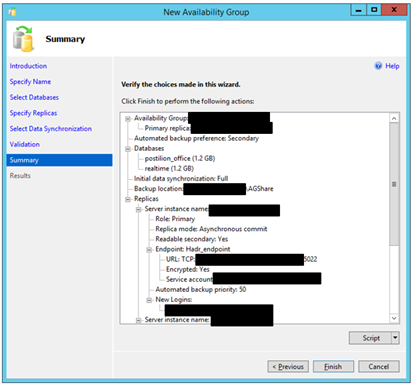Screen dimensions: 414x385
Task: Click the Script button
Action: (x=371, y=338)
